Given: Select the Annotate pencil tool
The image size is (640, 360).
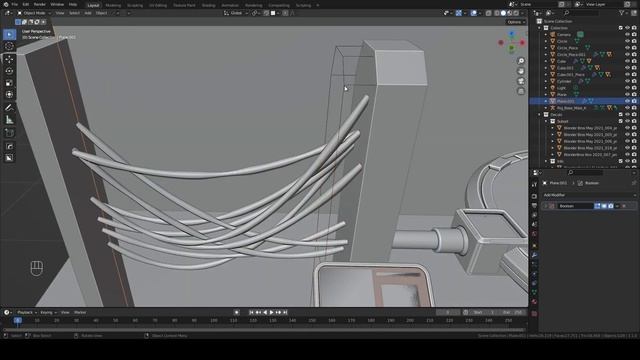Looking at the screenshot, I should click(9, 108).
